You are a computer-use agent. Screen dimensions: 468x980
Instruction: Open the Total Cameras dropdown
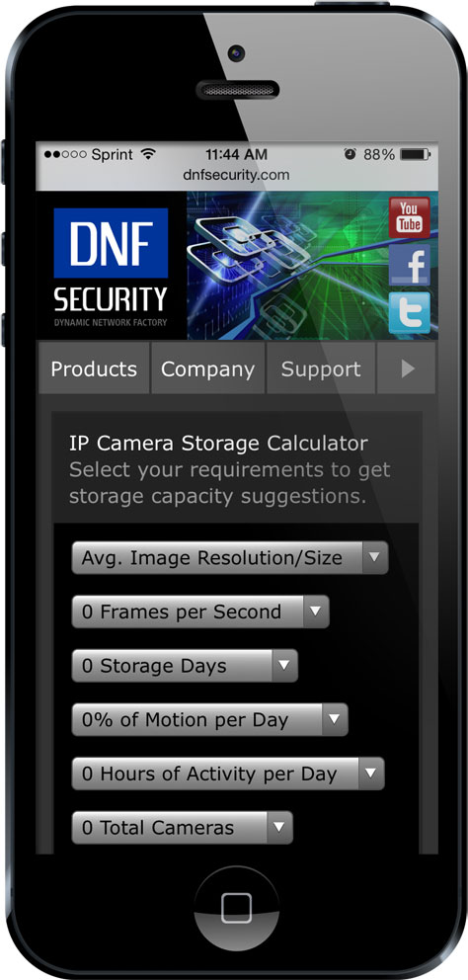point(182,828)
